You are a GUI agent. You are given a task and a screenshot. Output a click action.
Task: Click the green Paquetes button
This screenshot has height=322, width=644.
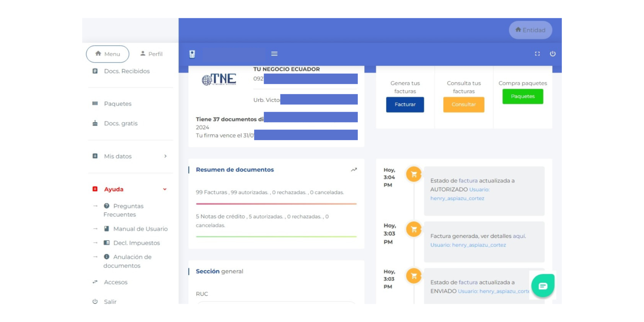tap(522, 96)
